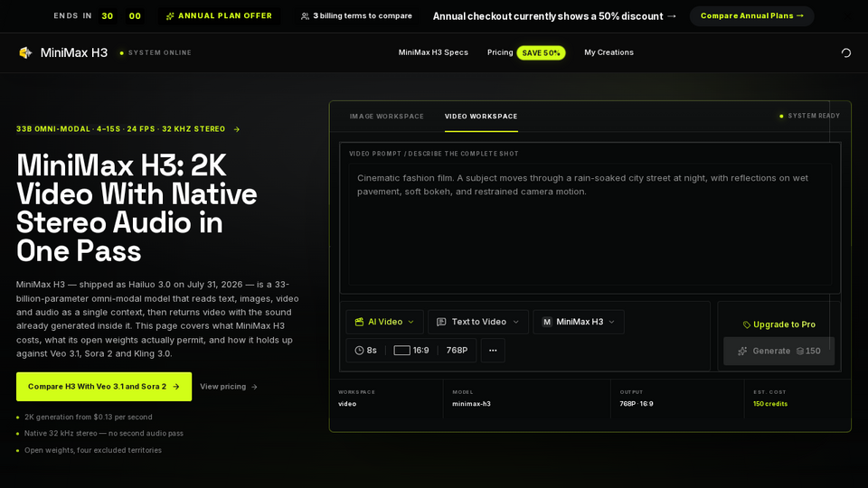The height and width of the screenshot is (488, 868).
Task: Click the 16:9 aspect ratio rectangle icon
Action: tap(401, 351)
